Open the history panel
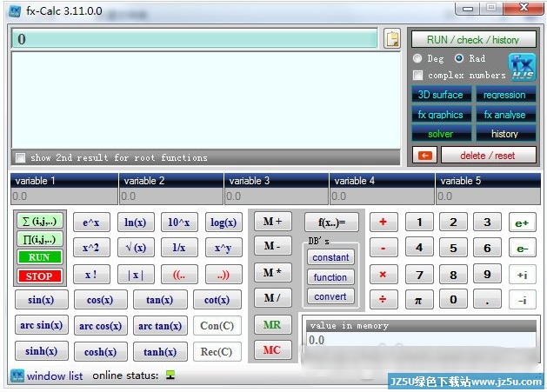 504,134
